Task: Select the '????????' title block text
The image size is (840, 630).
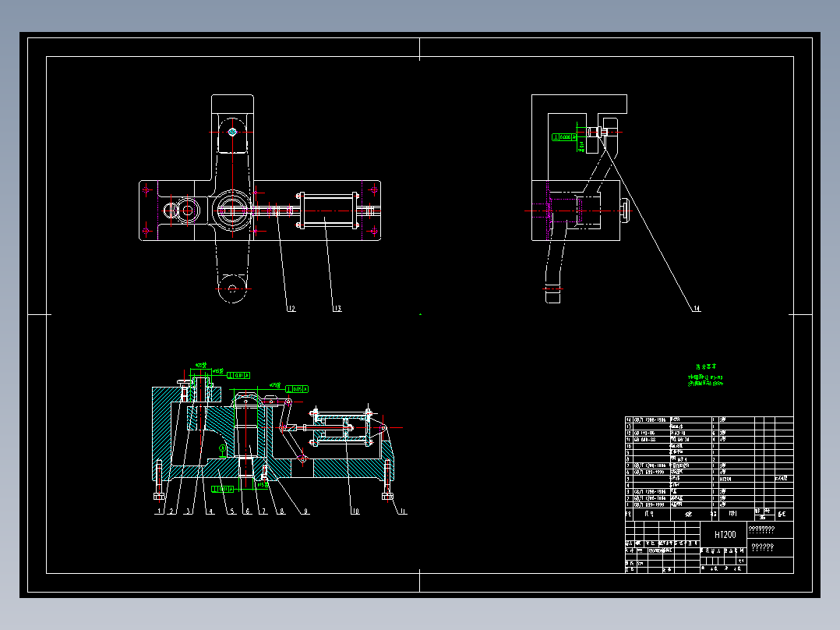Action: (761, 529)
